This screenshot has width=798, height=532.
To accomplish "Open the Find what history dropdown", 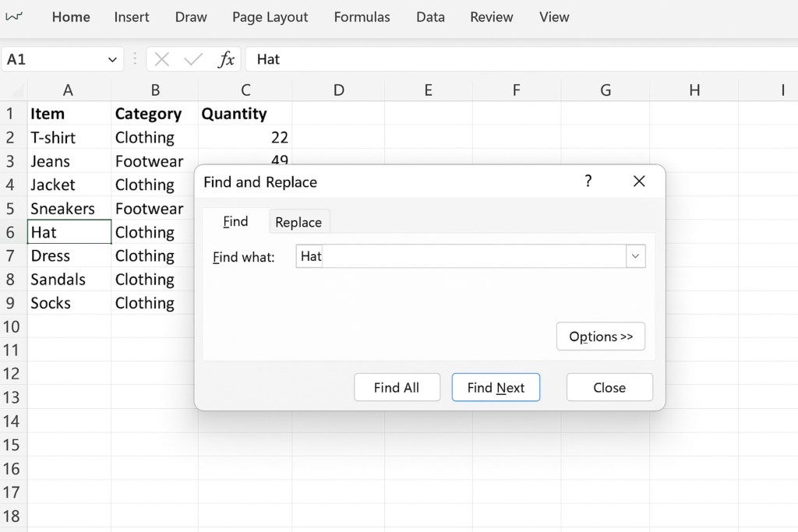I will pos(635,256).
